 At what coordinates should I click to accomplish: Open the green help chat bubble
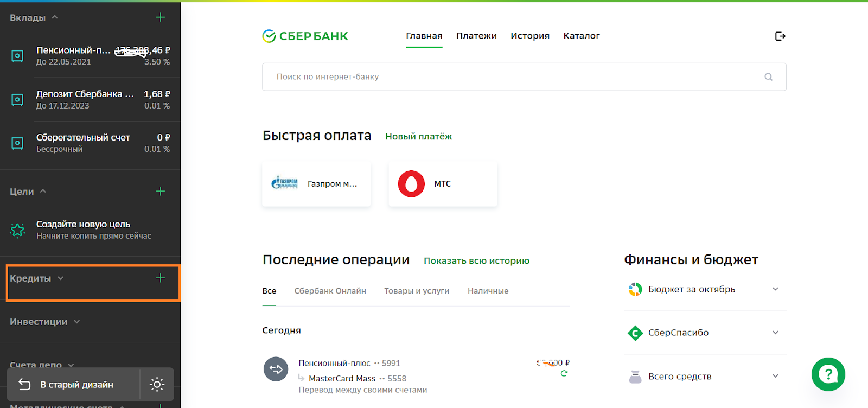tap(828, 374)
